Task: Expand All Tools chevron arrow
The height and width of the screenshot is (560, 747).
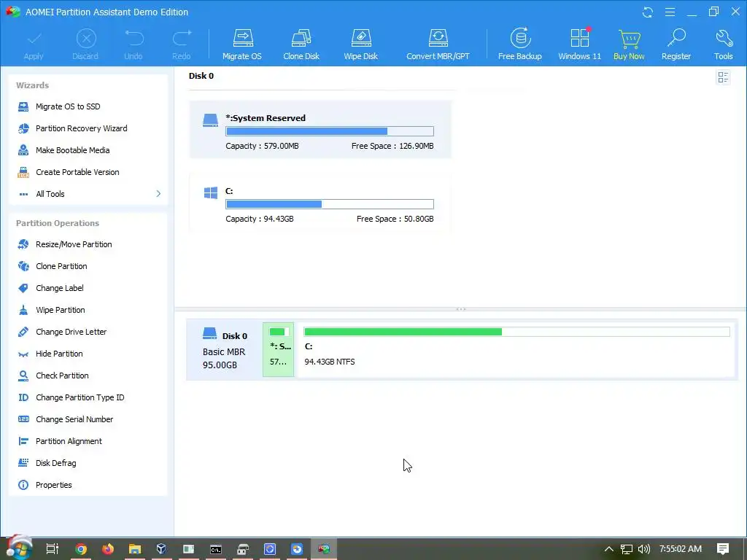Action: pos(158,194)
